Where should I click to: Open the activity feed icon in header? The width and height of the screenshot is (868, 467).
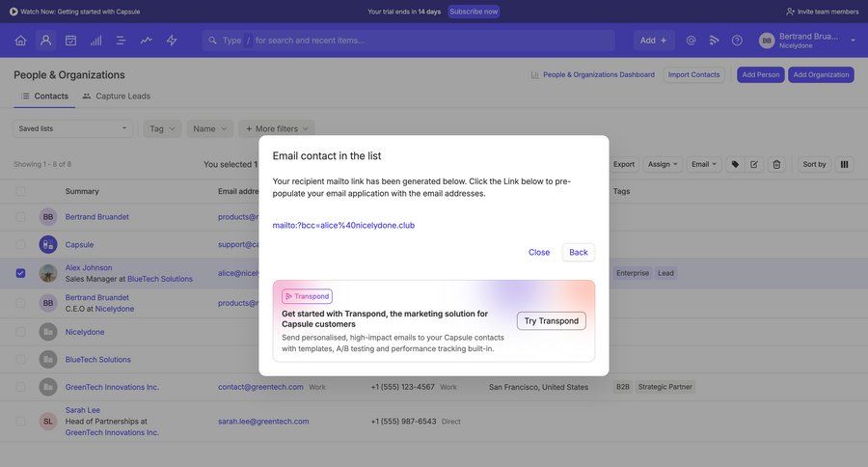pos(714,41)
